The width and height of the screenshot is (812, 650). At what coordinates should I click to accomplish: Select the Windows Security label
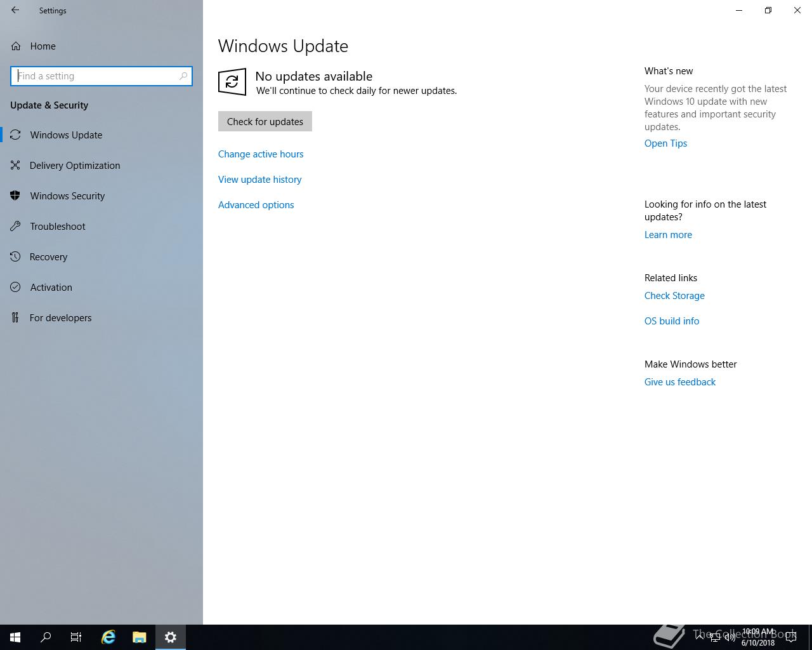pos(67,196)
